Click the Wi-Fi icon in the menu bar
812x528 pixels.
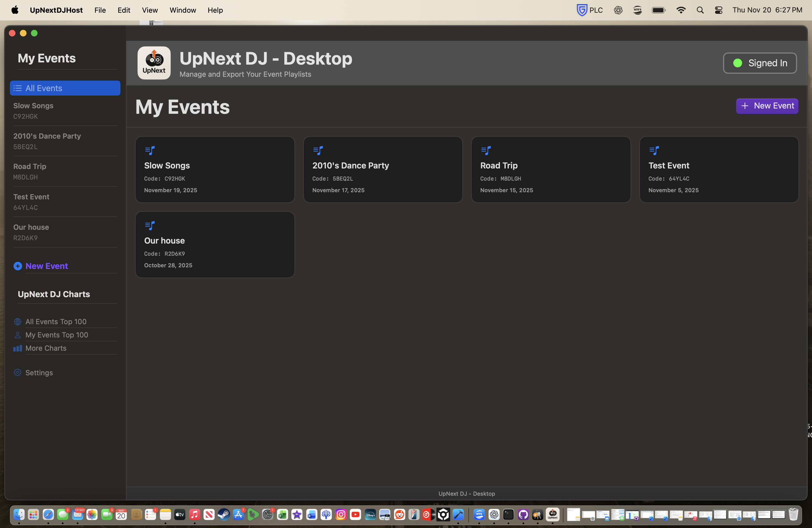pos(681,10)
